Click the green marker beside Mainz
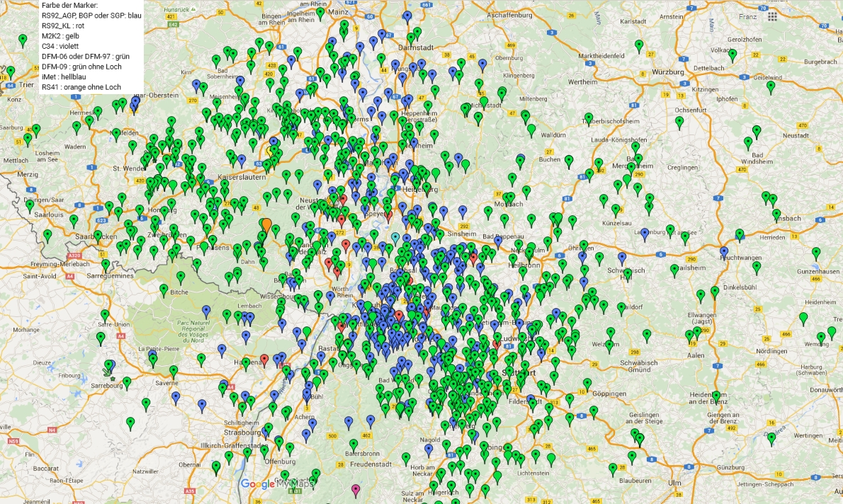 pos(320,13)
